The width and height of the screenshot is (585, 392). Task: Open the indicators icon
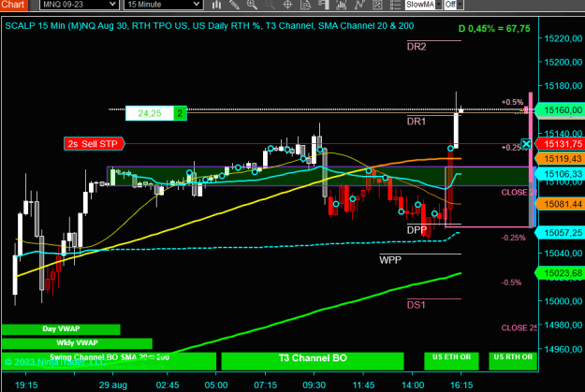342,5
